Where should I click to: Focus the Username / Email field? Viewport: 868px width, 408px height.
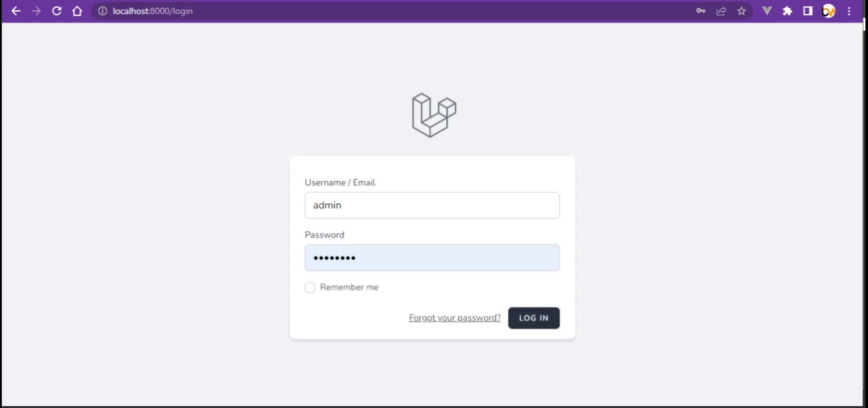(x=432, y=205)
